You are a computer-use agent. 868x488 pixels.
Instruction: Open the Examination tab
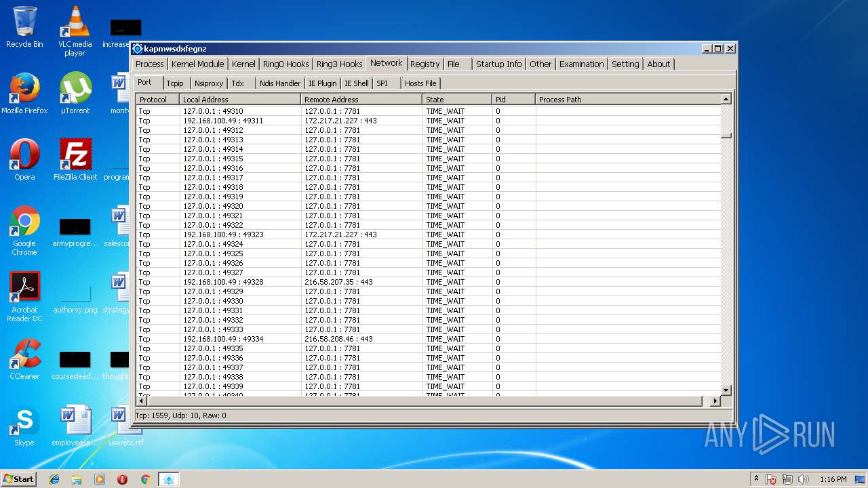581,64
